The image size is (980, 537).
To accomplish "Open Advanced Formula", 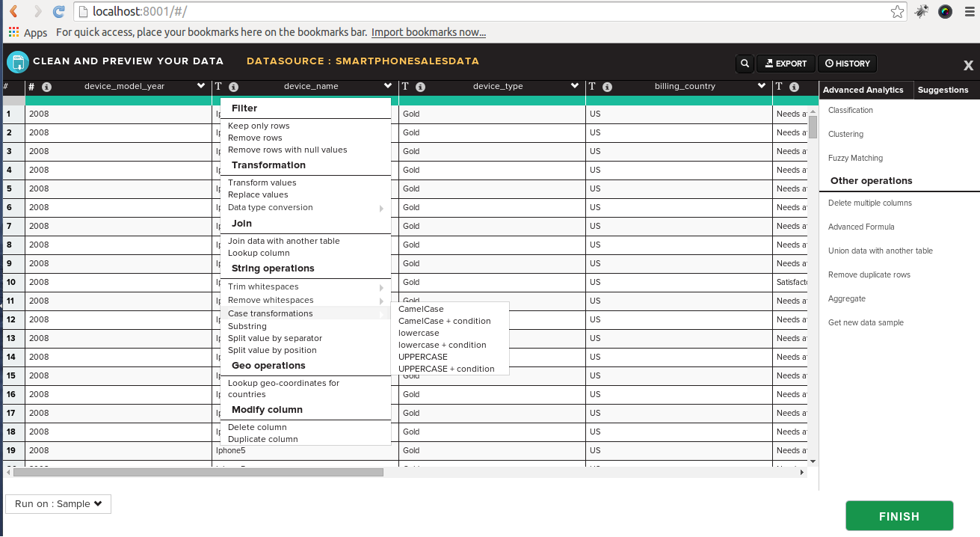I will click(861, 227).
